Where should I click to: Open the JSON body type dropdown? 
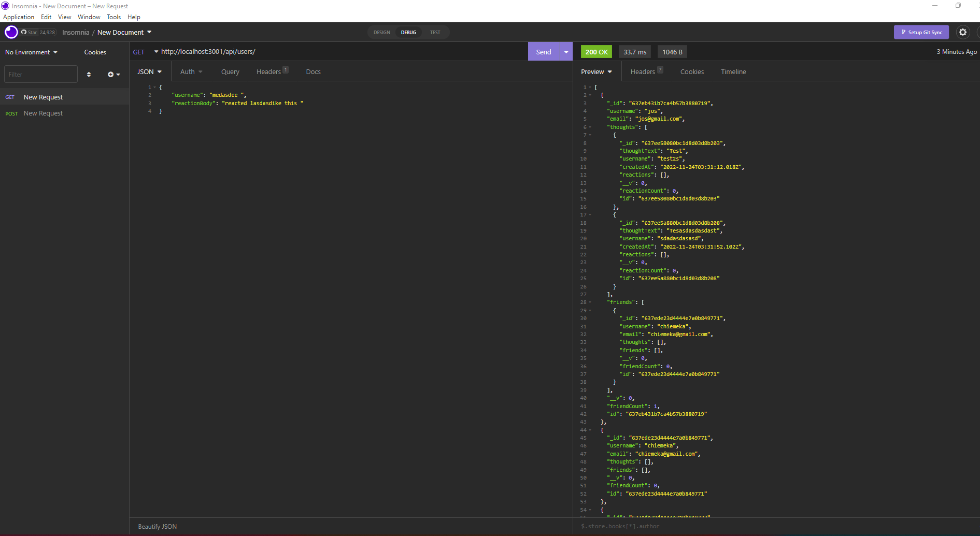[149, 71]
